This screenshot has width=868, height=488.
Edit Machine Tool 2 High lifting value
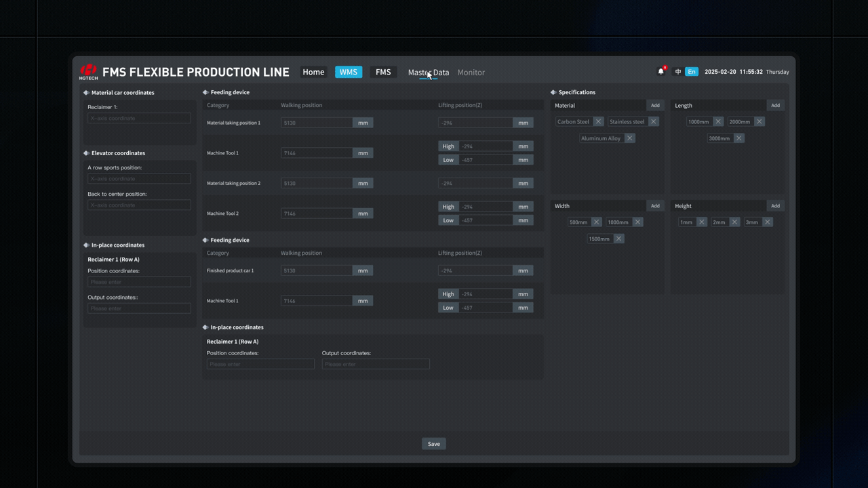(x=486, y=207)
